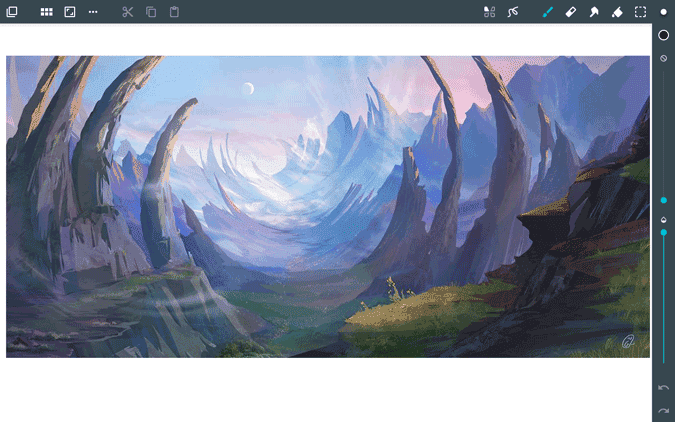Click the scissors cut icon

click(x=127, y=12)
